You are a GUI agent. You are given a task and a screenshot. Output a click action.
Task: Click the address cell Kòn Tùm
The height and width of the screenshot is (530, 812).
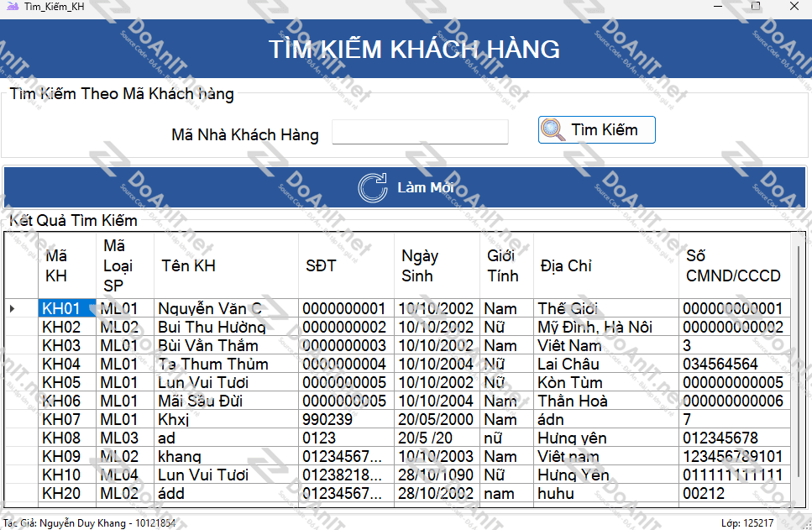(606, 383)
